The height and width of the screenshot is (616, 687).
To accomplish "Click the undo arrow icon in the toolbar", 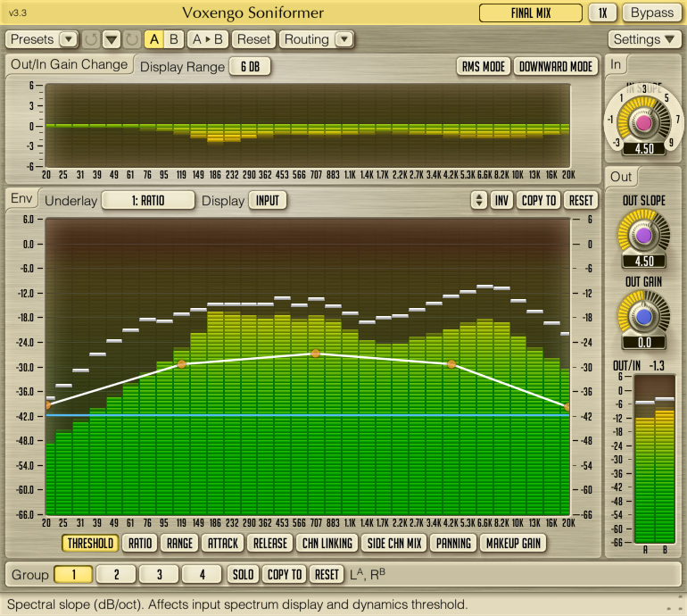I will (91, 39).
